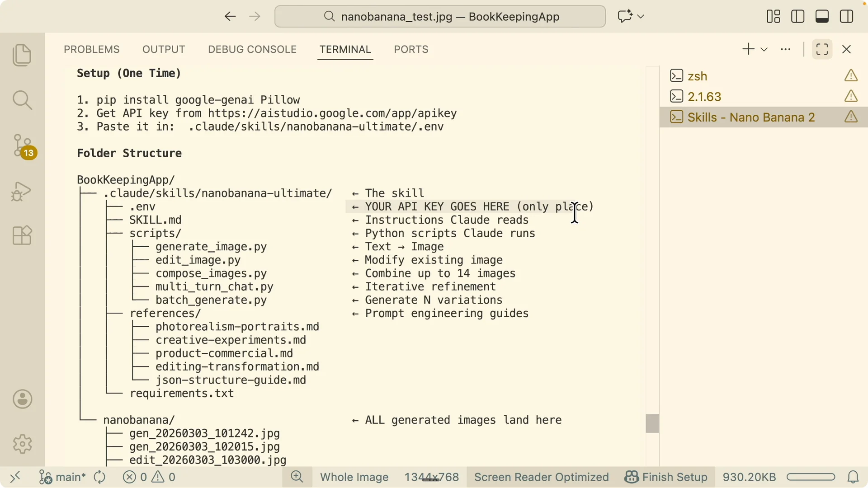Image resolution: width=868 pixels, height=488 pixels.
Task: Open notifications with the bell icon
Action: (x=853, y=477)
